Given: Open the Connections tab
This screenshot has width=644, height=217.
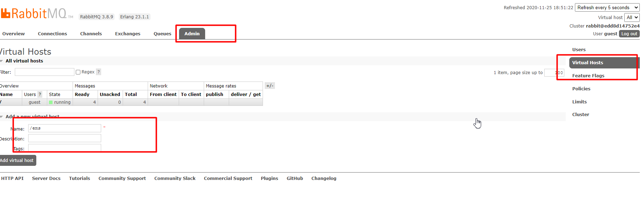Looking at the screenshot, I should pos(53,34).
